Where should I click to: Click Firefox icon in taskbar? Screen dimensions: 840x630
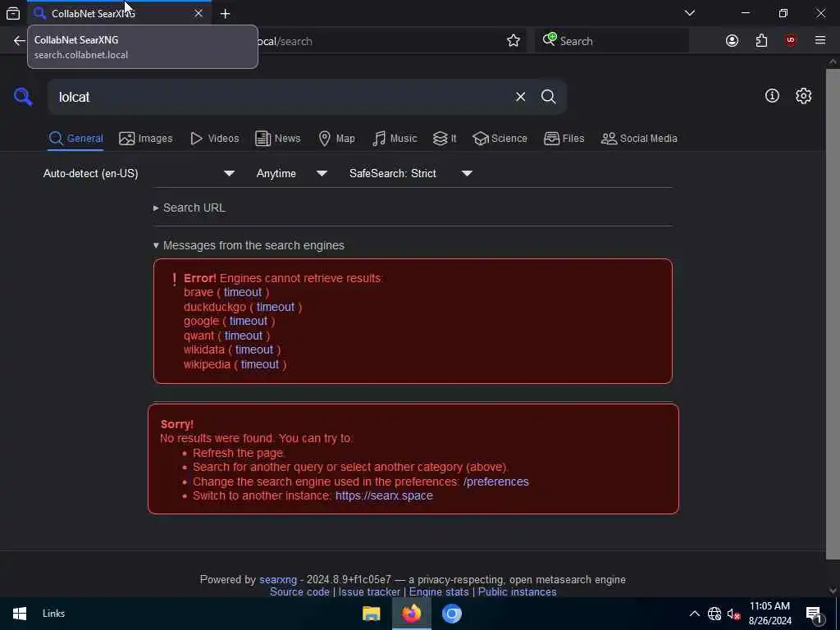[412, 614]
